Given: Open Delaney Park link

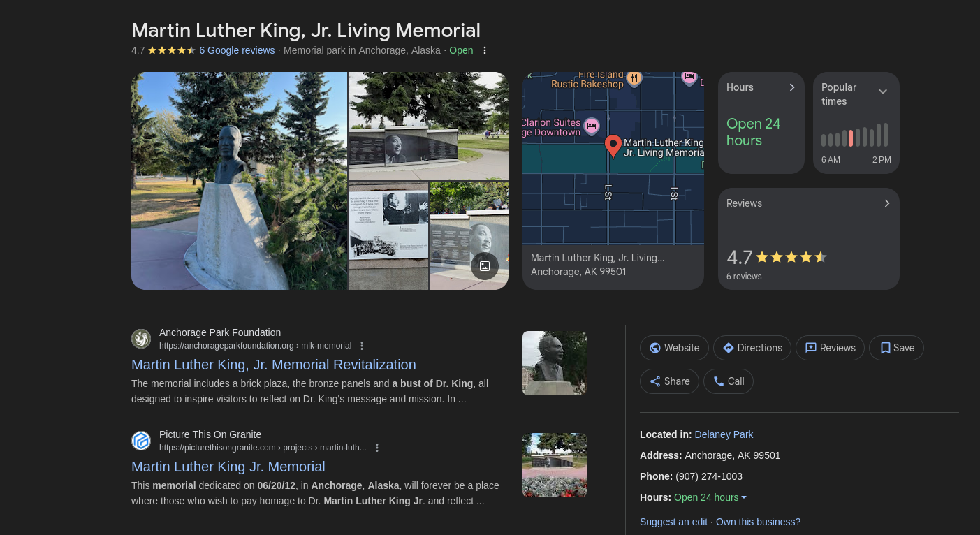Looking at the screenshot, I should [x=724, y=434].
